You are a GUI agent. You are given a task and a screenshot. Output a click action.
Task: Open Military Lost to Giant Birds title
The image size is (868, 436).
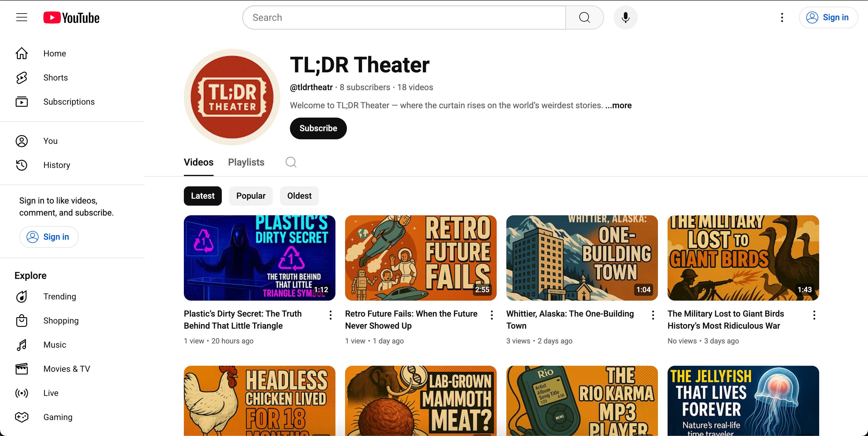pyautogui.click(x=725, y=320)
